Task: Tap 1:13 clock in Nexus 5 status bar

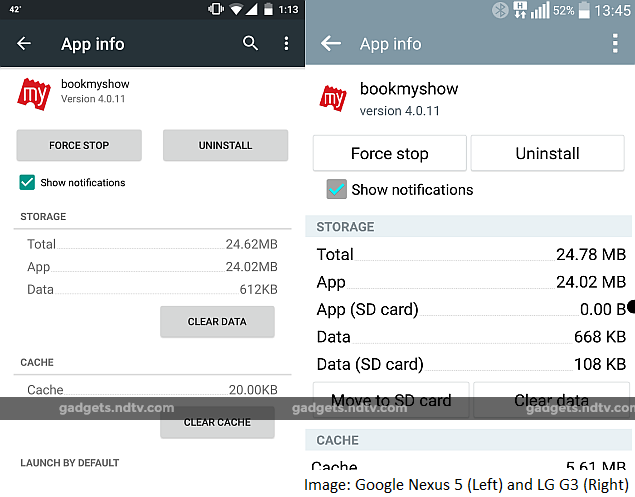Action: click(288, 9)
